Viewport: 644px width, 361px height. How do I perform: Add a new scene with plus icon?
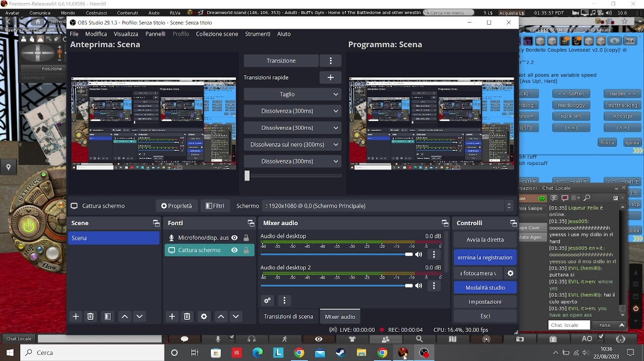click(76, 316)
